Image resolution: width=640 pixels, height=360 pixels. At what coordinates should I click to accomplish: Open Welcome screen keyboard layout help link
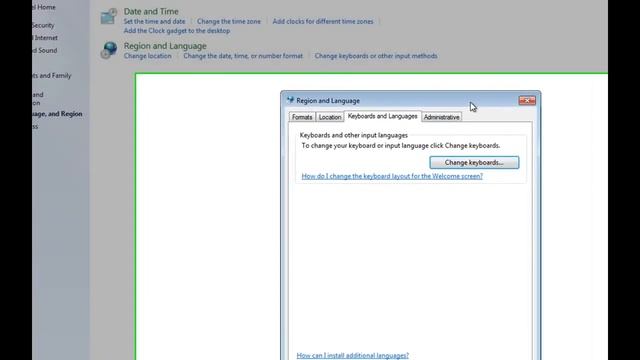(392, 176)
